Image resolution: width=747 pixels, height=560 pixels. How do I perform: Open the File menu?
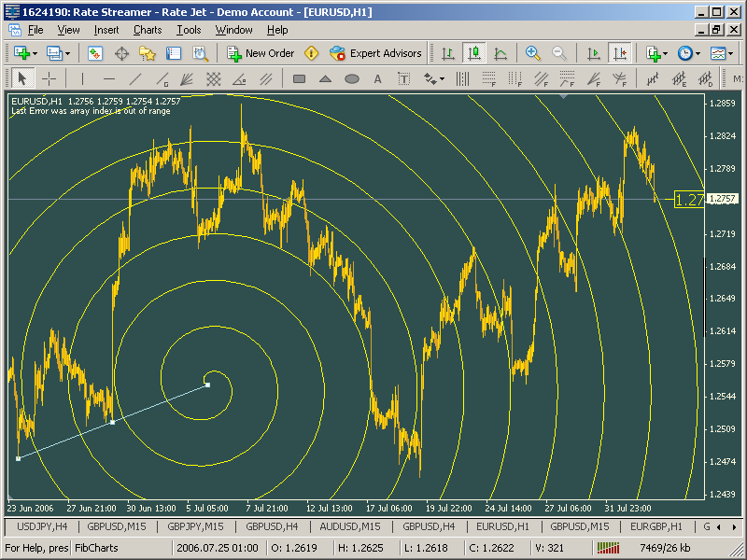point(35,30)
